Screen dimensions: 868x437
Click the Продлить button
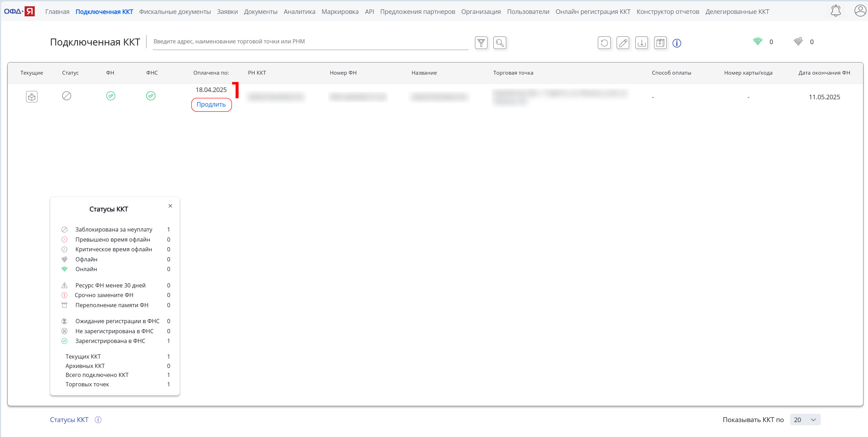point(211,104)
